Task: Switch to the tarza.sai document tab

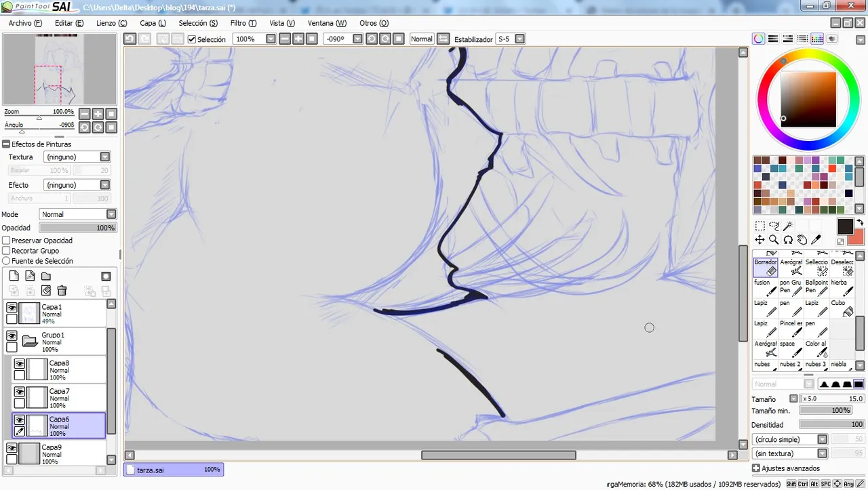Action: [174, 469]
